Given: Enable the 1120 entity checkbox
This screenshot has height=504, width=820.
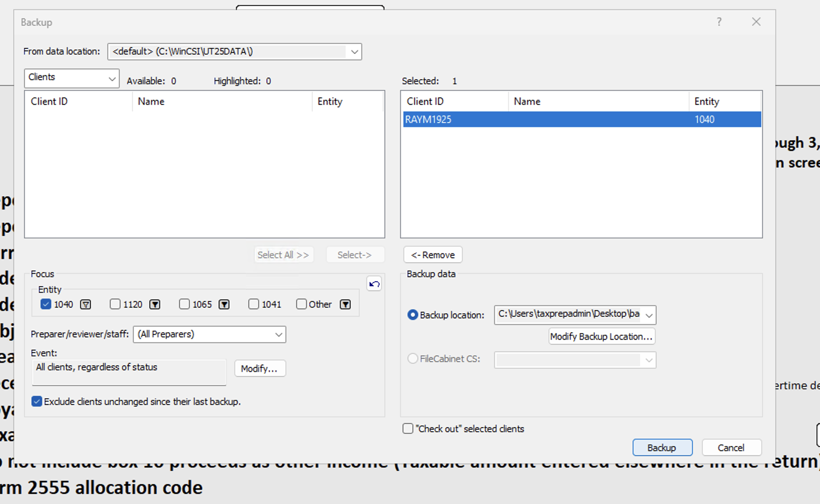Looking at the screenshot, I should tap(115, 304).
